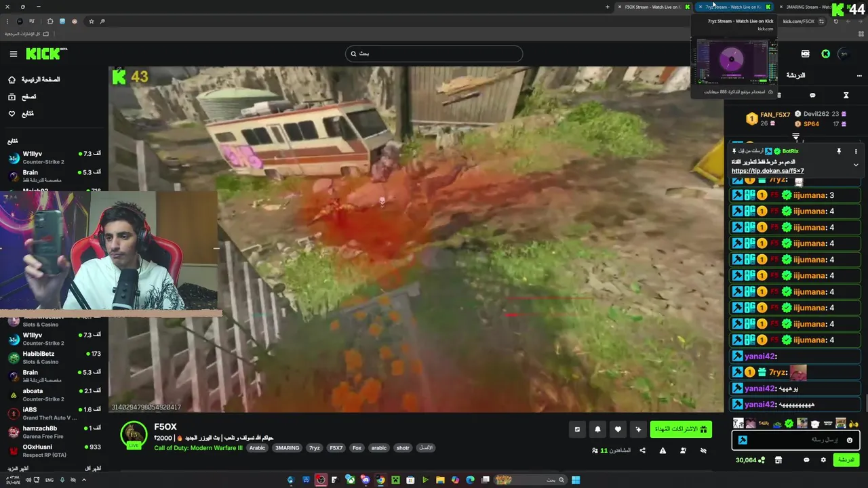This screenshot has height=488, width=868.
Task: Click the share stream icon
Action: pyautogui.click(x=642, y=451)
